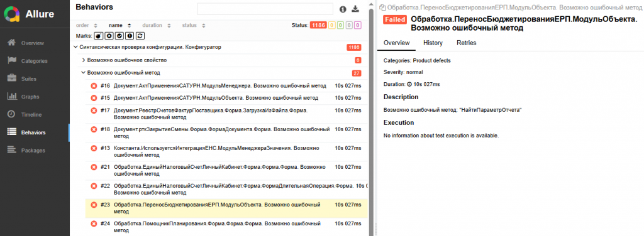Click the search field in Behaviors header
This screenshot has height=236, width=644.
point(265,9)
